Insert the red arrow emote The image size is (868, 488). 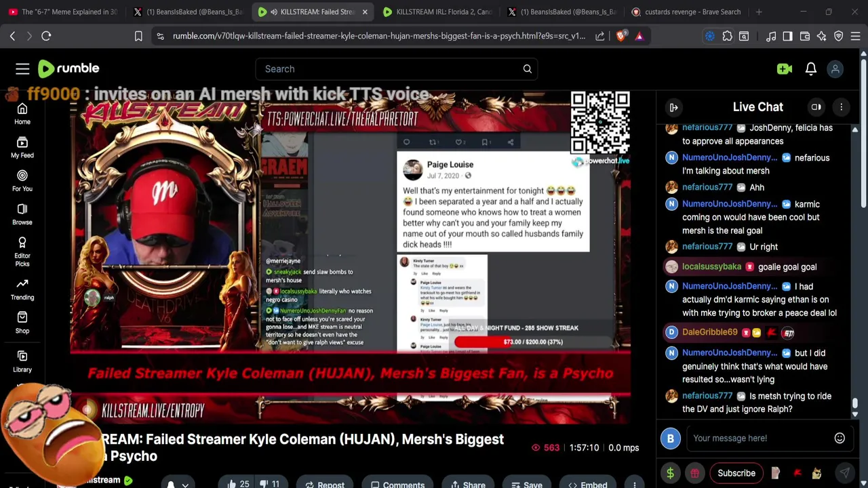(797, 473)
